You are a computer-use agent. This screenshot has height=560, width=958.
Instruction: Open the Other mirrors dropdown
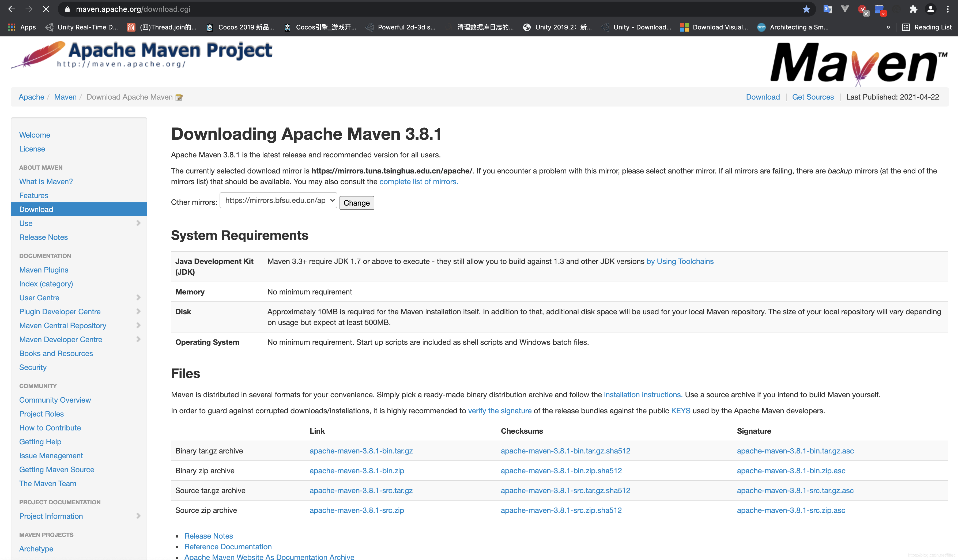[x=278, y=200]
